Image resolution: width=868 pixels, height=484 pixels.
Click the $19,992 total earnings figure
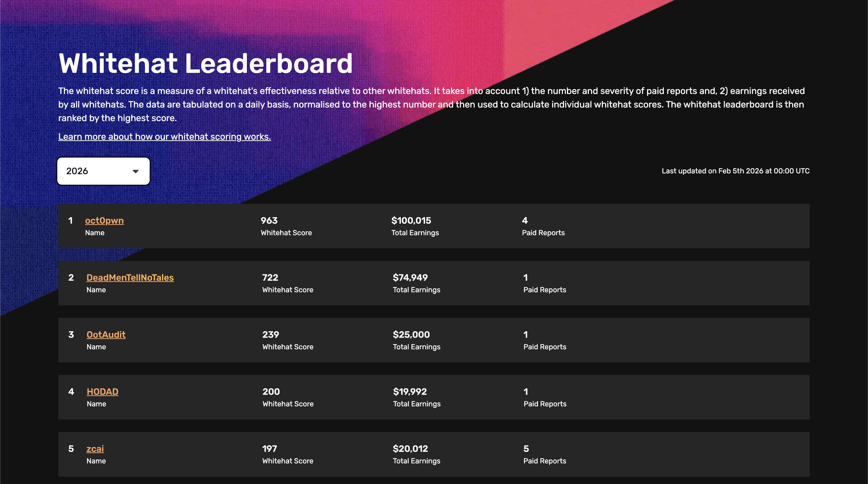point(410,391)
